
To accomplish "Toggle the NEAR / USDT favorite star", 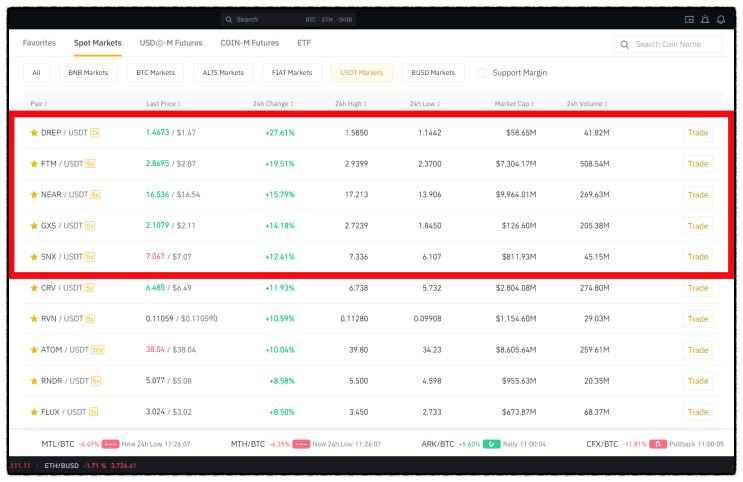I will tap(34, 195).
